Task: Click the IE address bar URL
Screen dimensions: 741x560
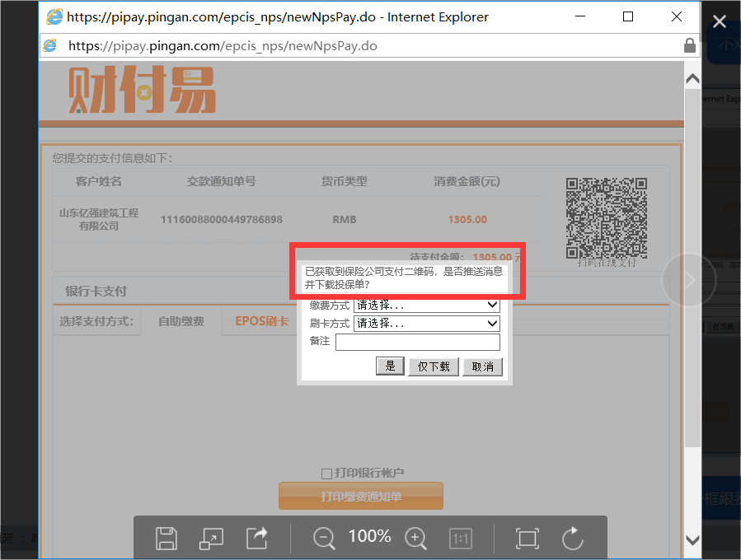Action: [223, 46]
